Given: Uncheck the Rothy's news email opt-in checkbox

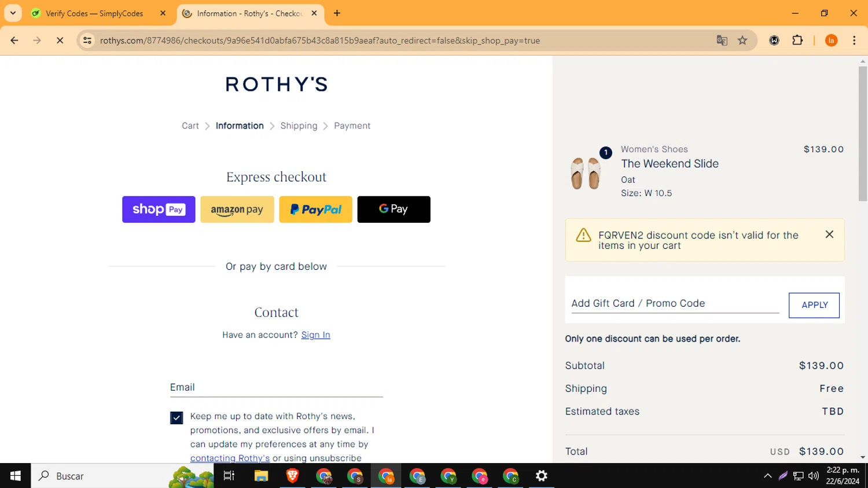Looking at the screenshot, I should click(176, 418).
